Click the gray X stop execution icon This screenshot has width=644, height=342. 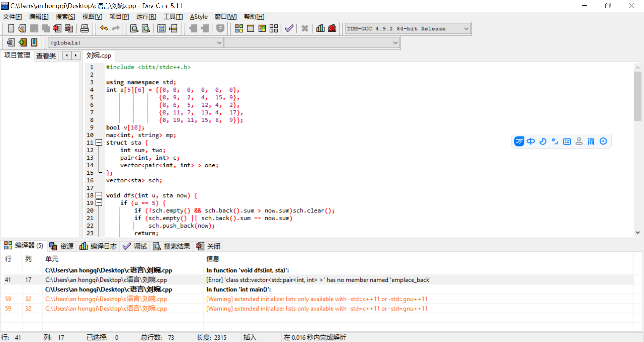[x=305, y=28]
